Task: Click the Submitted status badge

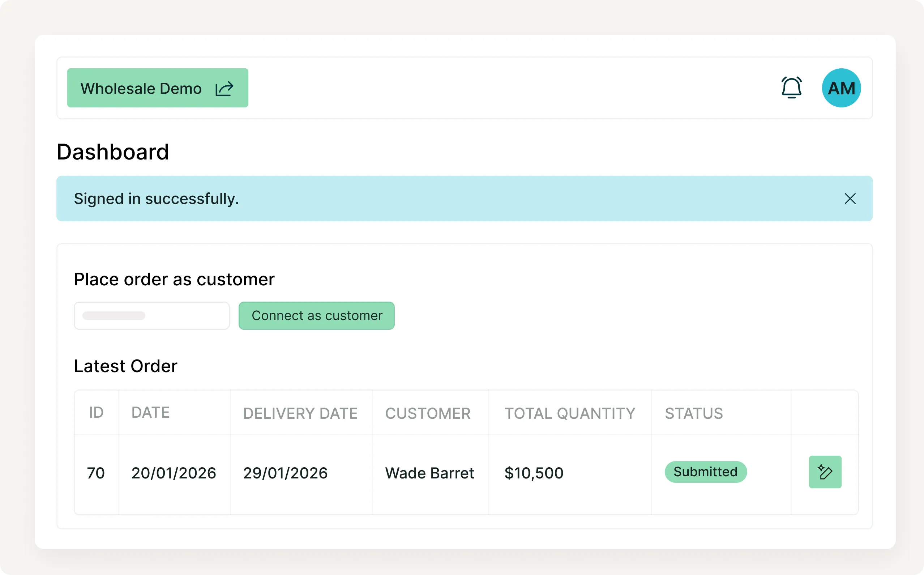Action: [x=705, y=472]
